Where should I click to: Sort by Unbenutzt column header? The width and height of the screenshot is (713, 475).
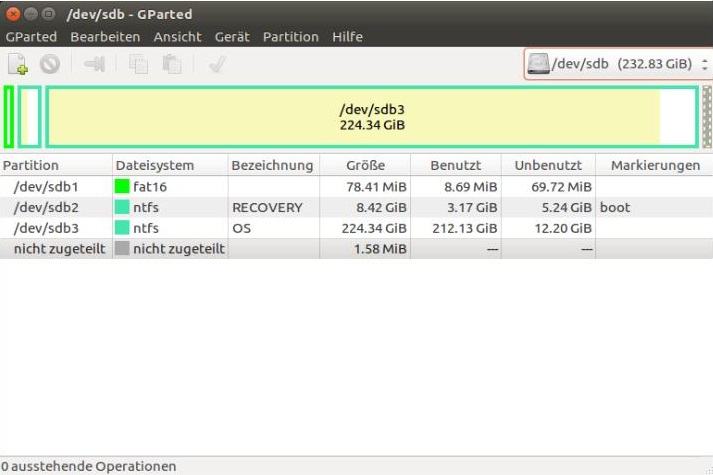(548, 165)
